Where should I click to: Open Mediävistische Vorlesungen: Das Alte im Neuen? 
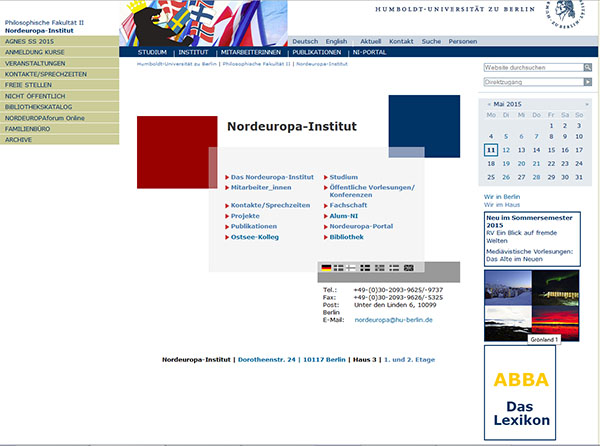[530, 255]
